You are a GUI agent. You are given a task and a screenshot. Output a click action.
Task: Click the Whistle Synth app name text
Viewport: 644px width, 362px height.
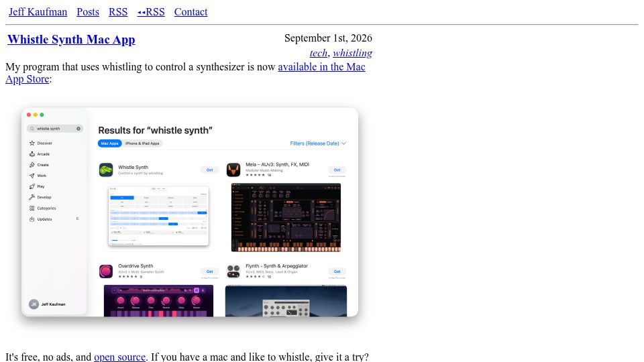[x=133, y=167]
